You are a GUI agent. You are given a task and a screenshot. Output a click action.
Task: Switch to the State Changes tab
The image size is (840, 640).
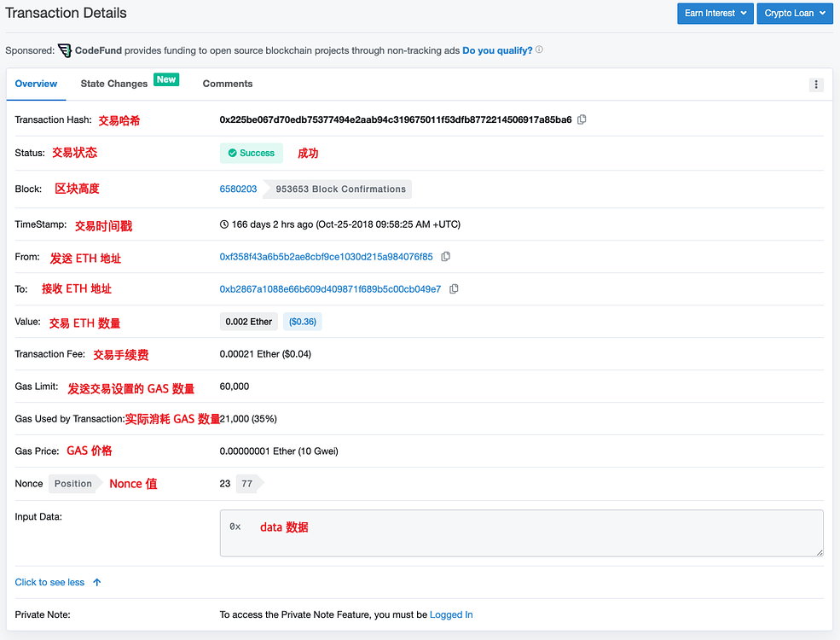point(113,84)
